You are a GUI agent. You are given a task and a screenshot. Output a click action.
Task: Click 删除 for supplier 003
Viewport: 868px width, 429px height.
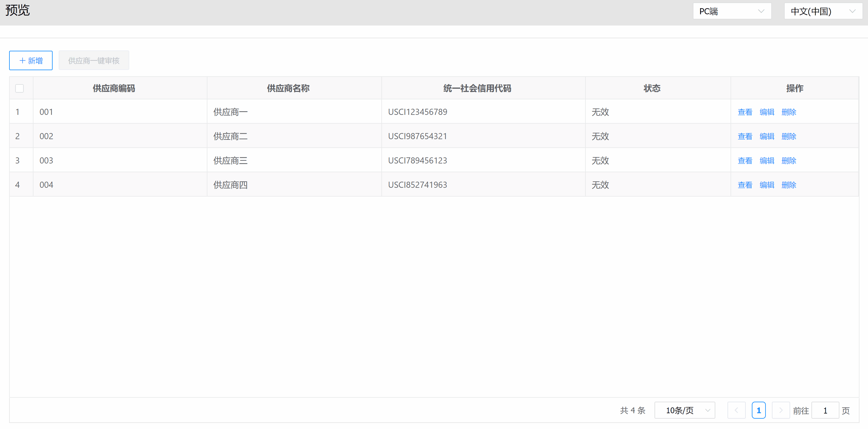789,161
